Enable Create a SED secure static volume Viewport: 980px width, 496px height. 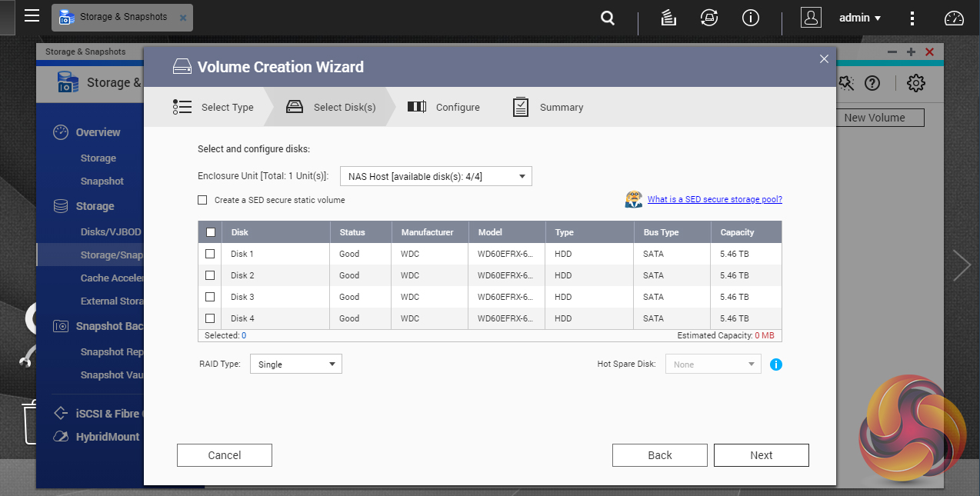pos(202,200)
